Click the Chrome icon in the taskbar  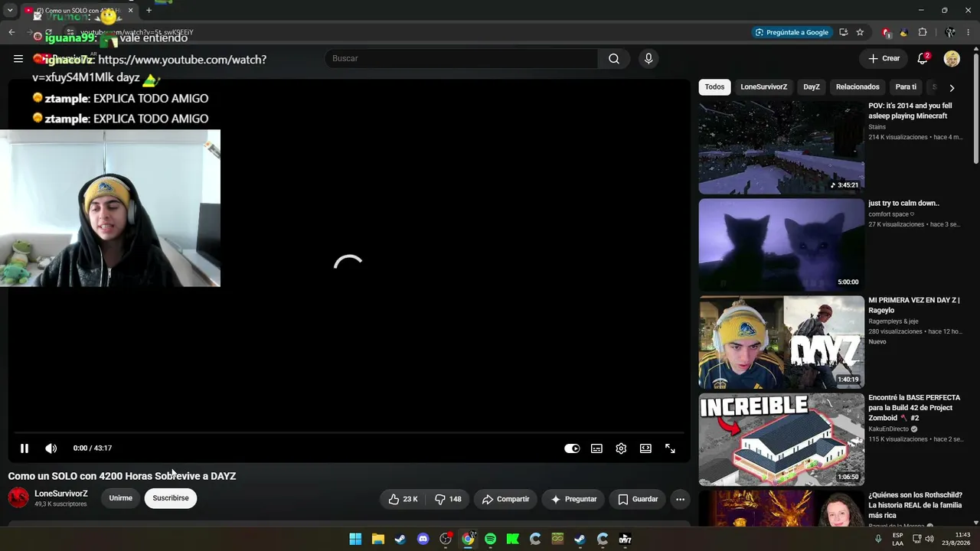click(468, 540)
